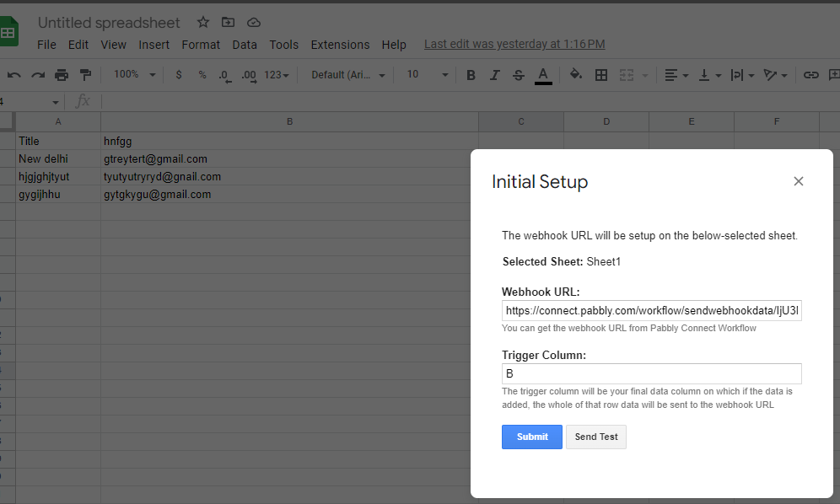Open the File menu
Image resolution: width=840 pixels, height=504 pixels.
pos(46,45)
